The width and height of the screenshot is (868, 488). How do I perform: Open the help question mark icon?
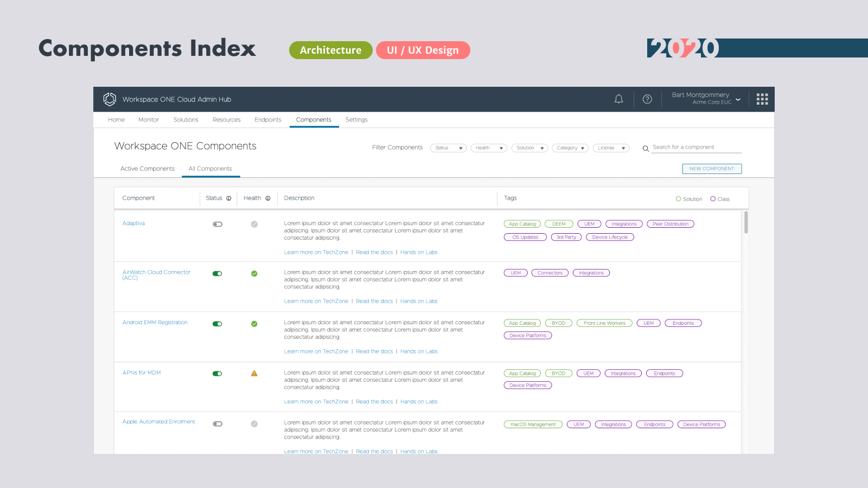click(647, 99)
